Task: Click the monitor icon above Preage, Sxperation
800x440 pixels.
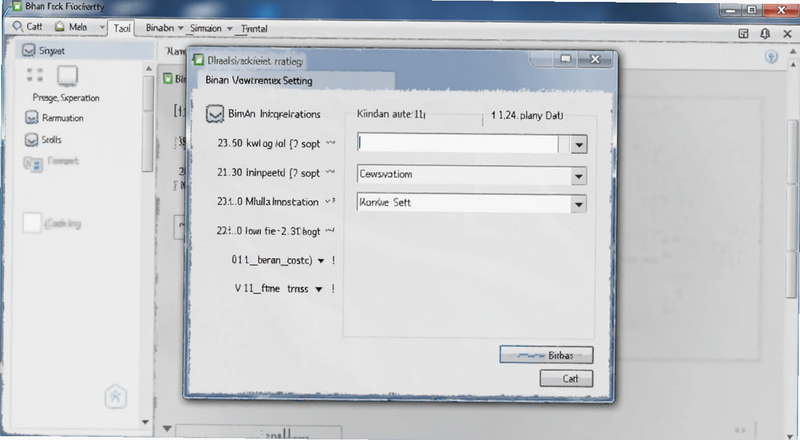Action: pyautogui.click(x=67, y=76)
